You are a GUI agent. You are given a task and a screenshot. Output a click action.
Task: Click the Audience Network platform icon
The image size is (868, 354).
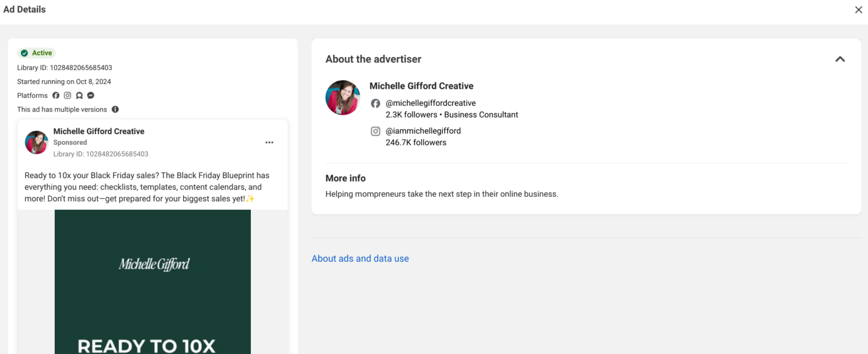(79, 96)
